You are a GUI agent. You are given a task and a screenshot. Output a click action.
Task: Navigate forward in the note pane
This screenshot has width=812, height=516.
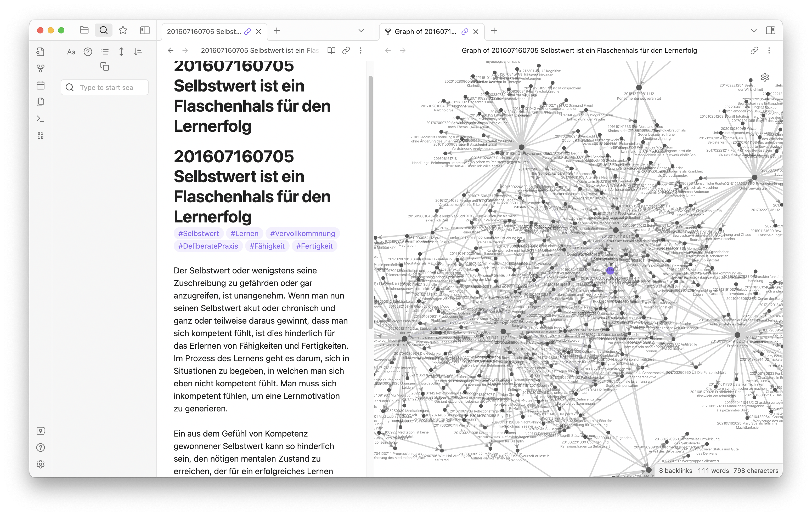click(x=185, y=50)
